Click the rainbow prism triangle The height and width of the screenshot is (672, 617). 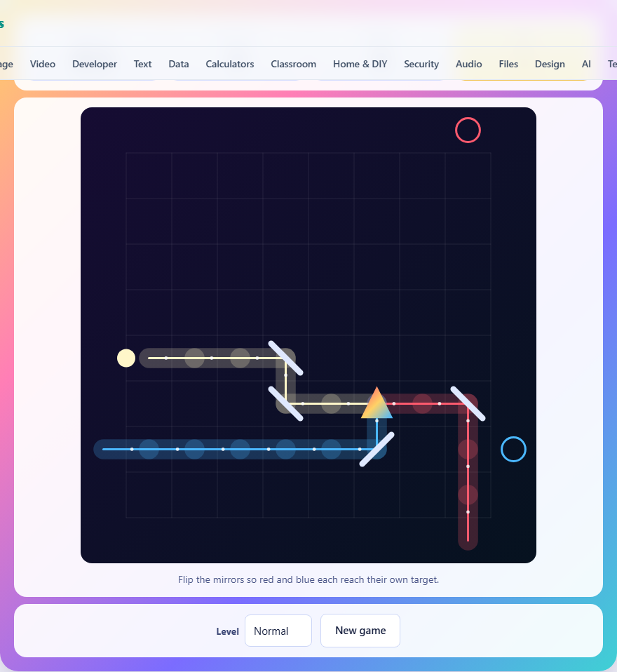point(377,404)
